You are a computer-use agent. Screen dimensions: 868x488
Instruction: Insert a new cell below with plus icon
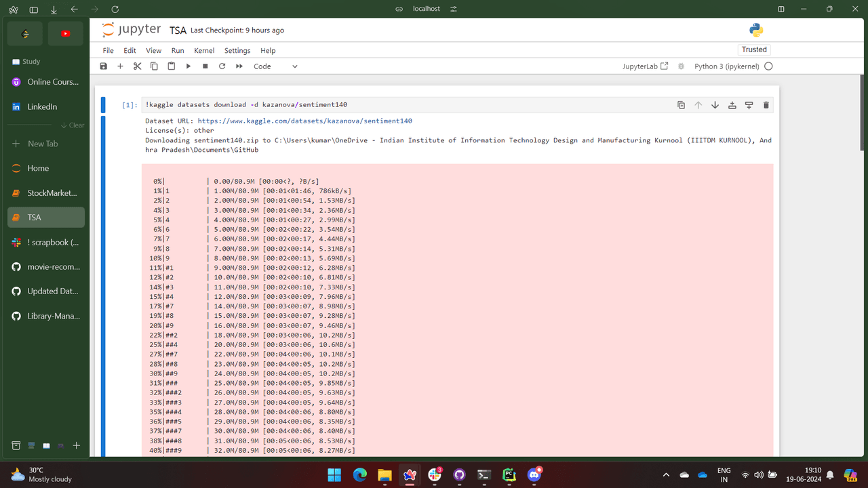click(x=120, y=66)
